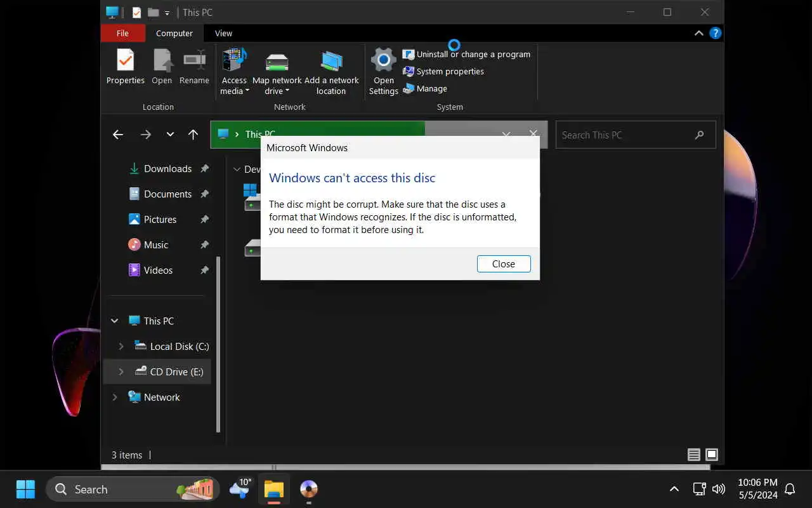Click the Search This PC field
812x508 pixels.
[636, 135]
